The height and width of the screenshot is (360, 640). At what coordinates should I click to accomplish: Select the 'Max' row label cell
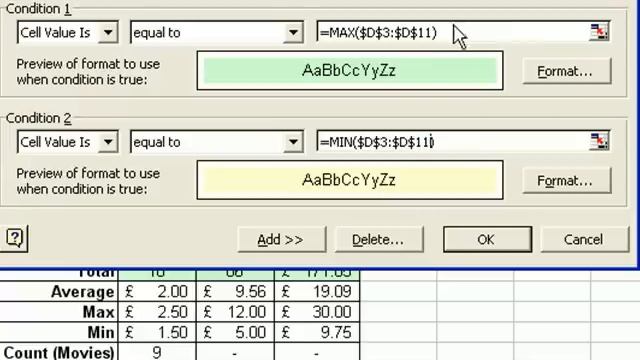[59, 312]
